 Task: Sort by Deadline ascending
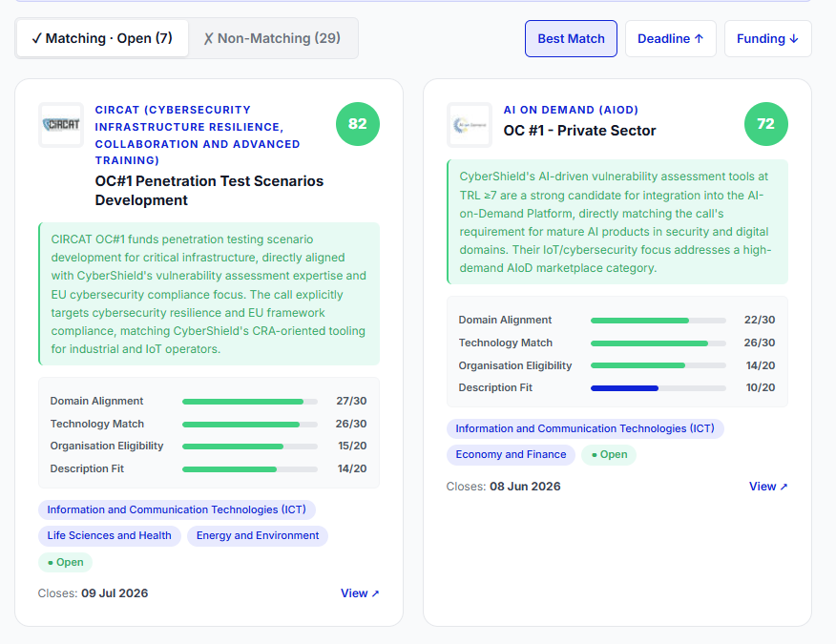(671, 39)
